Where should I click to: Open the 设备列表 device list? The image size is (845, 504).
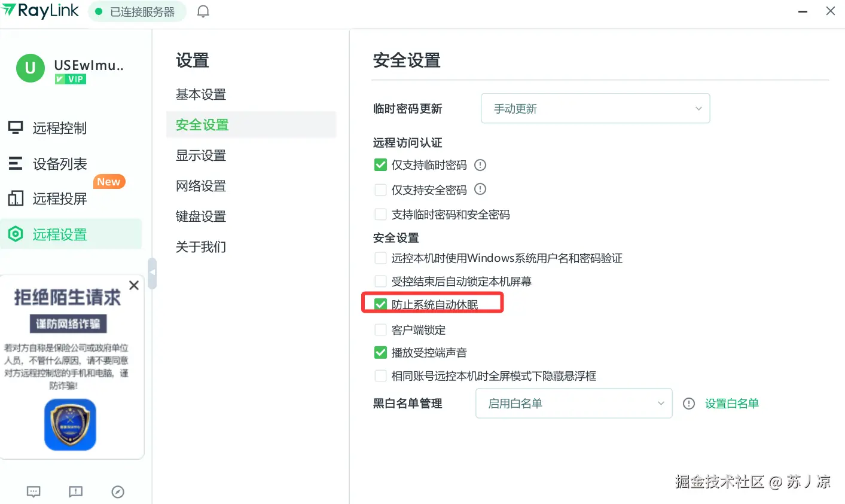pyautogui.click(x=59, y=164)
